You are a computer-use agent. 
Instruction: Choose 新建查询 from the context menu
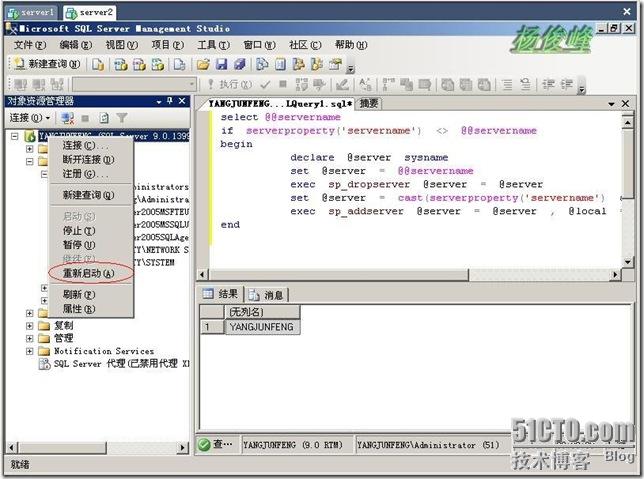pos(91,195)
